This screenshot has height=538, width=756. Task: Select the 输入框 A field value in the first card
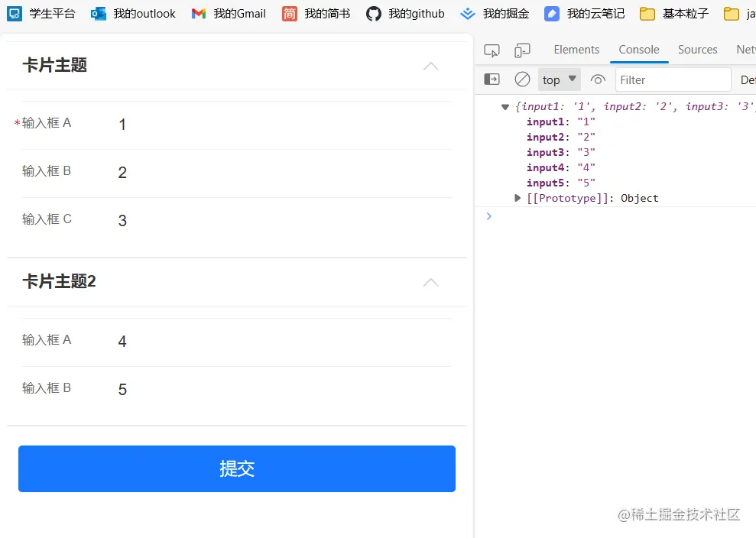(191, 124)
